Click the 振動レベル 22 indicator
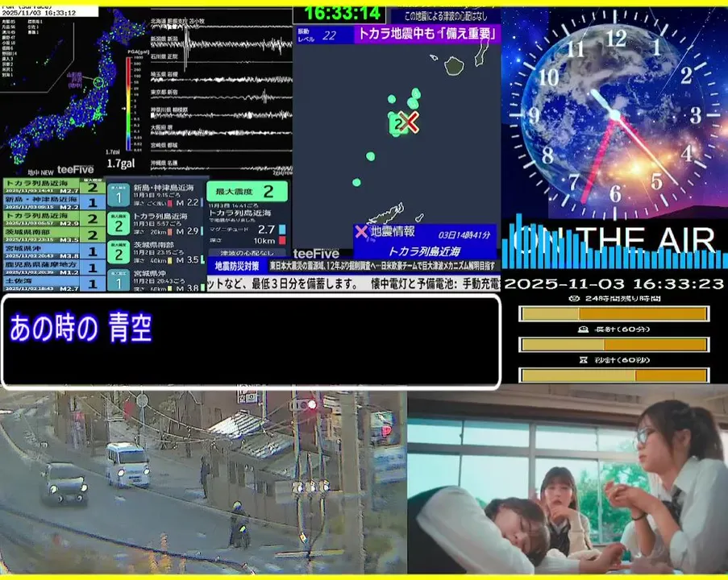The height and width of the screenshot is (580, 728). click(x=325, y=35)
